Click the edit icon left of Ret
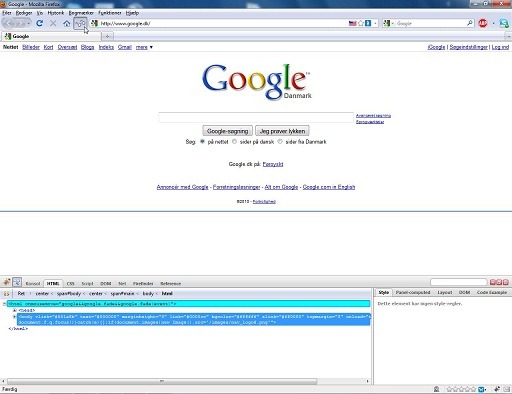Screen dimensions: 512x394 pos(6,294)
